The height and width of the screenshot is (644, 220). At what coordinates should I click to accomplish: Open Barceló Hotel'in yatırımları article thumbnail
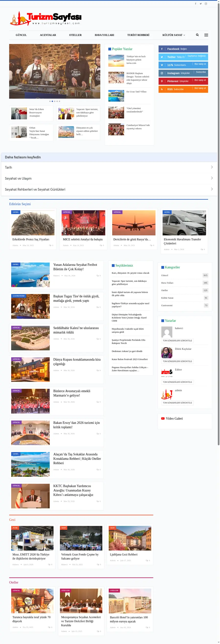(130, 601)
